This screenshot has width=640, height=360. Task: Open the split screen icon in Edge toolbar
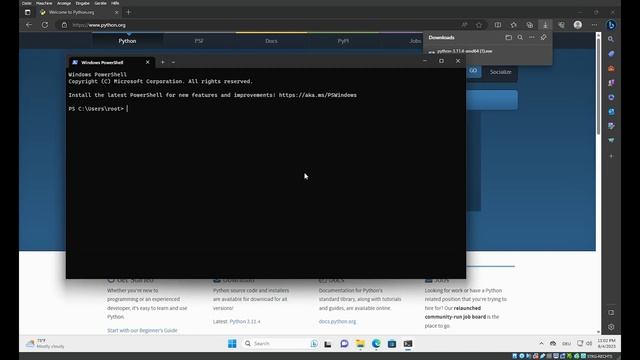pos(498,25)
